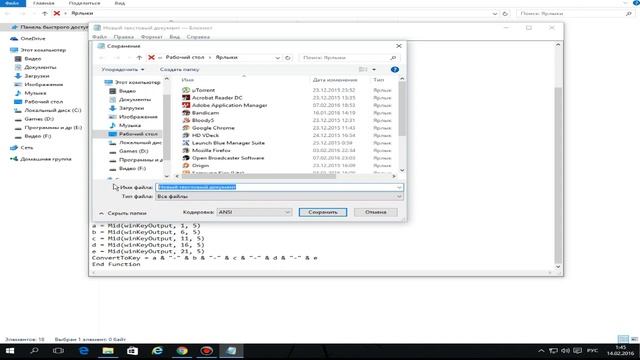Select the HD VDeck shortcut
Viewport: 640px width, 360px height.
[x=201, y=136]
